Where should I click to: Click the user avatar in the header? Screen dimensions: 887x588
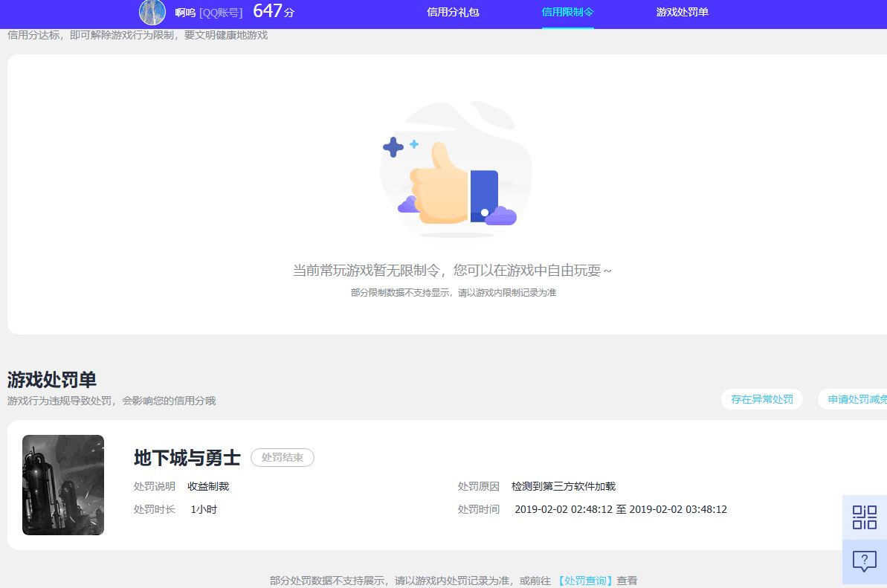[x=152, y=12]
